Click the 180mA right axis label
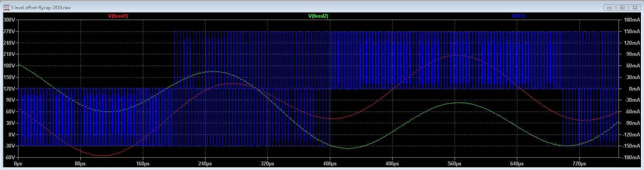This screenshot has width=644, height=170. pos(632,20)
